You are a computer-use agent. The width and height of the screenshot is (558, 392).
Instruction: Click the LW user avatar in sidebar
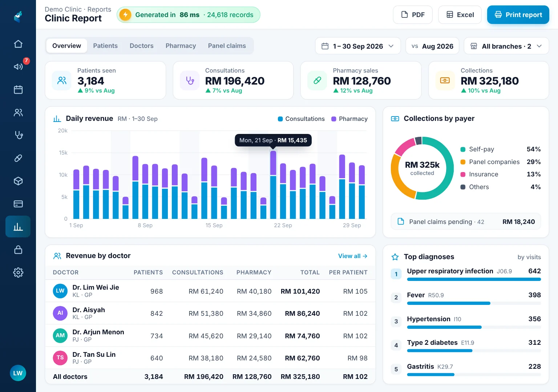pyautogui.click(x=18, y=373)
